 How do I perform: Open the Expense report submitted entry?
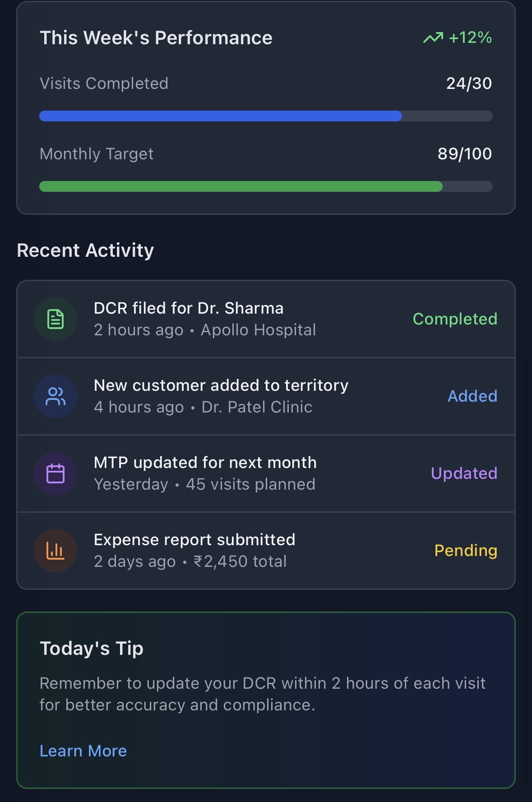(194, 540)
